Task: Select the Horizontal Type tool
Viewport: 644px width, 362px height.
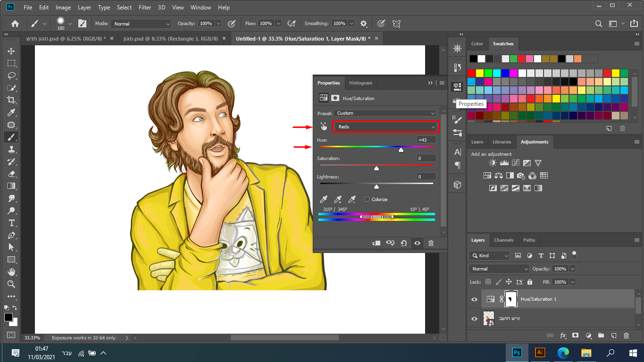Action: pos(11,223)
